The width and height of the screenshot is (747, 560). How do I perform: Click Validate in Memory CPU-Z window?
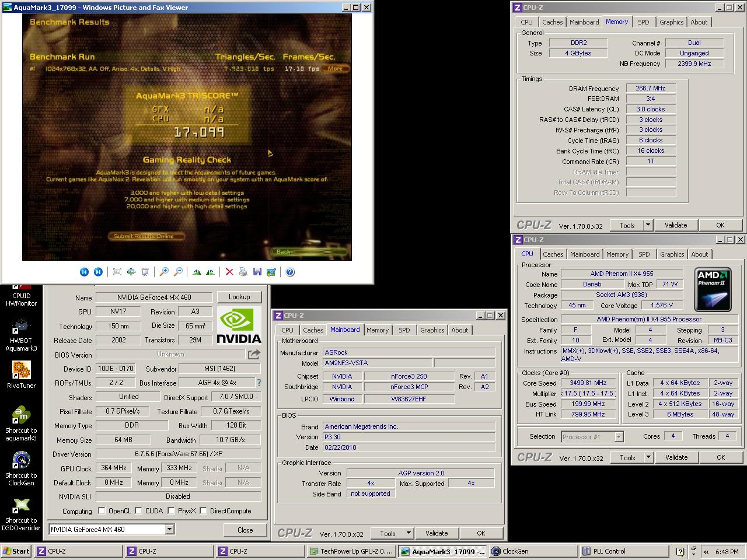click(676, 225)
